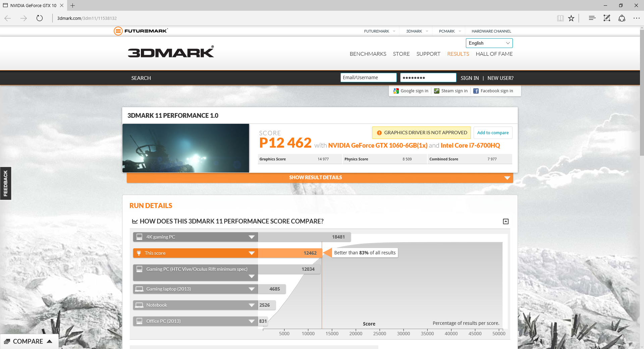Click the SIGN IN link
Viewport: 644px width, 349px height.
click(x=470, y=78)
